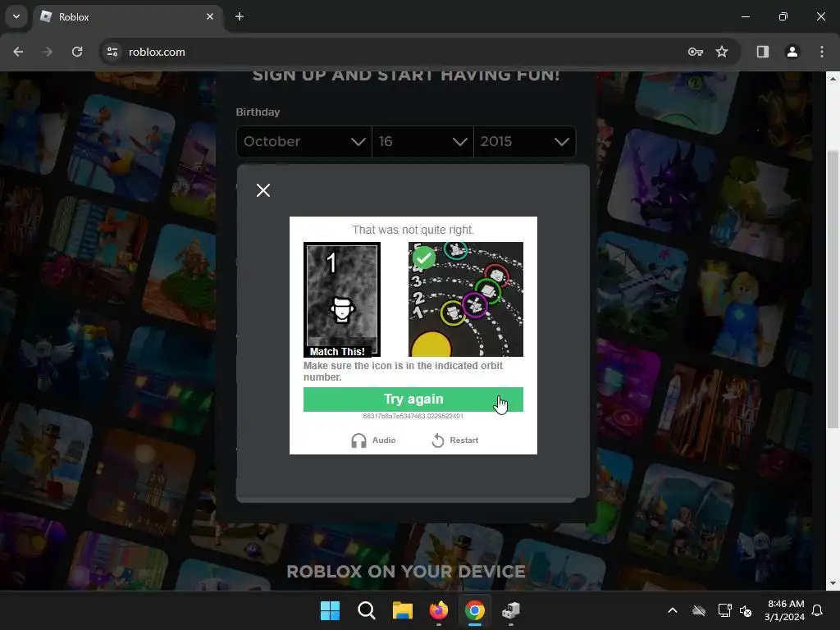This screenshot has height=630, width=840.
Task: Restart the captcha challenge
Action: 454,441
